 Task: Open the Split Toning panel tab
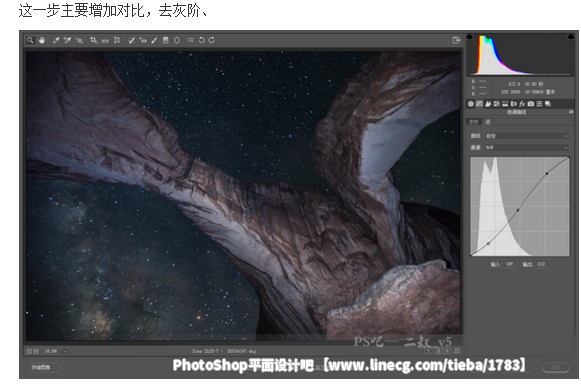click(505, 104)
